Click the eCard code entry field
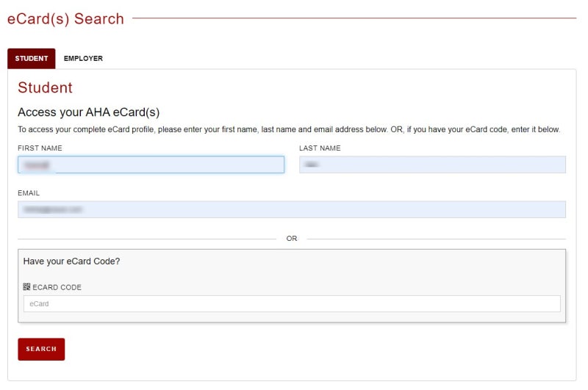The image size is (588, 390). coord(292,303)
